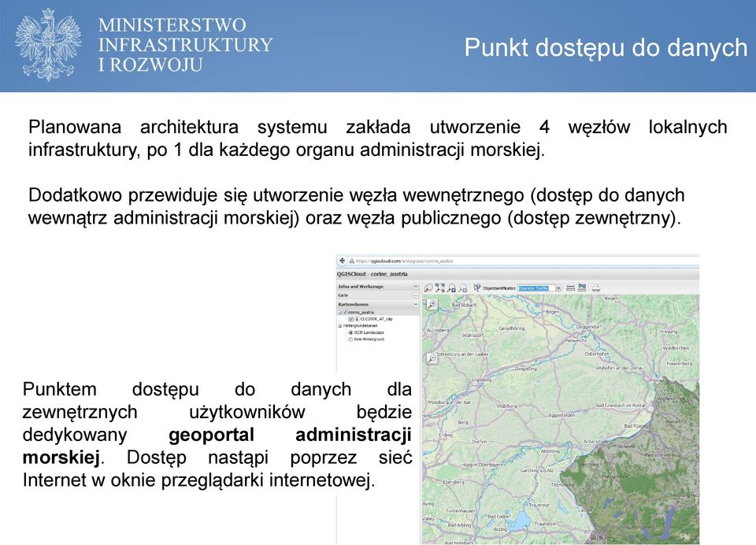Collapse the Kartenebenen panel section
This screenshot has height=545, width=756.
[x=416, y=304]
